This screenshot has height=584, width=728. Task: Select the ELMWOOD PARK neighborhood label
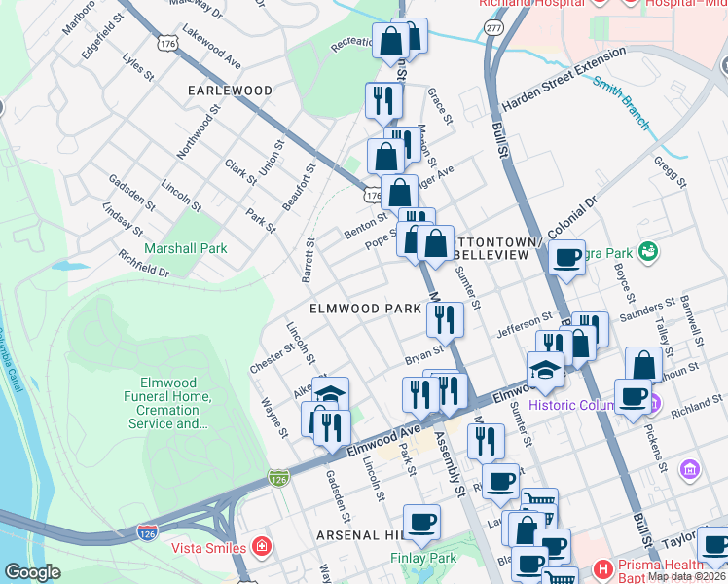(x=365, y=309)
